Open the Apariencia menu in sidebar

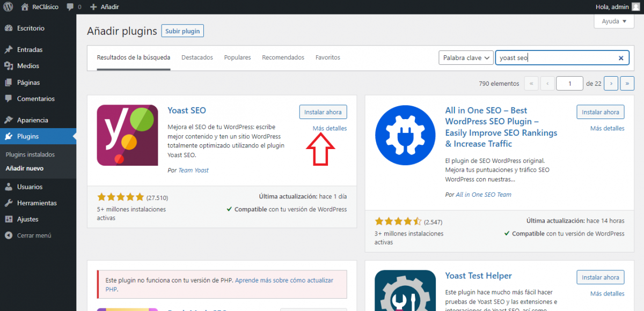tap(32, 120)
